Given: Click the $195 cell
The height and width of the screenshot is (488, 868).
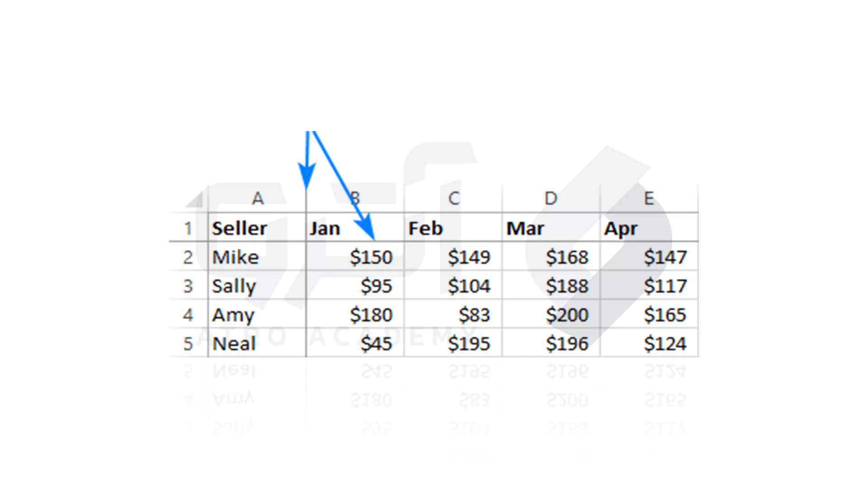Looking at the screenshot, I should tap(453, 343).
